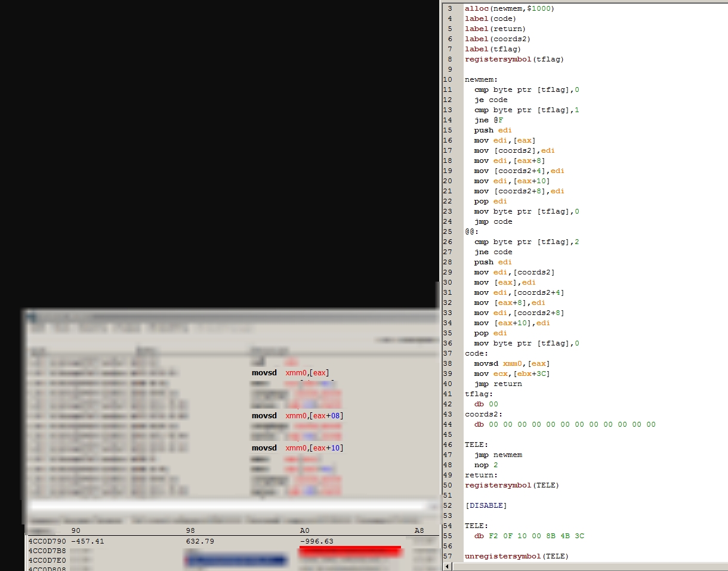Click the jmp newmem line under TELE

click(x=498, y=455)
